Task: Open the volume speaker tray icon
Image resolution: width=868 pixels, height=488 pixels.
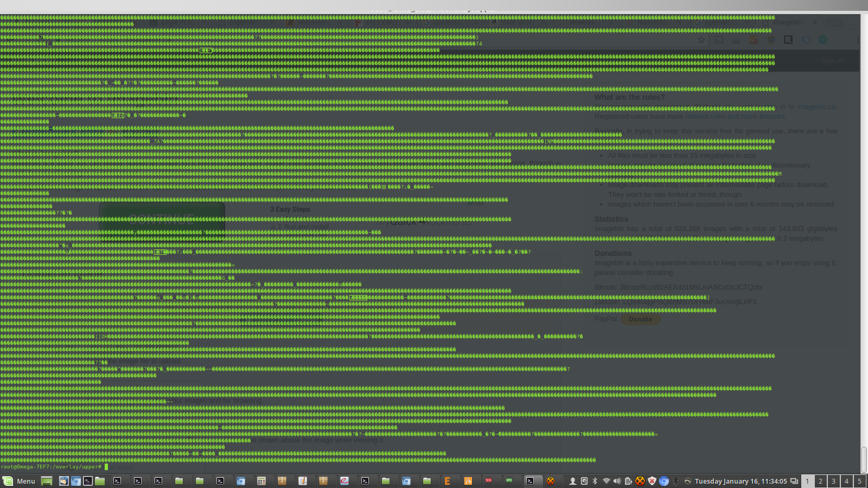Action: [617, 481]
